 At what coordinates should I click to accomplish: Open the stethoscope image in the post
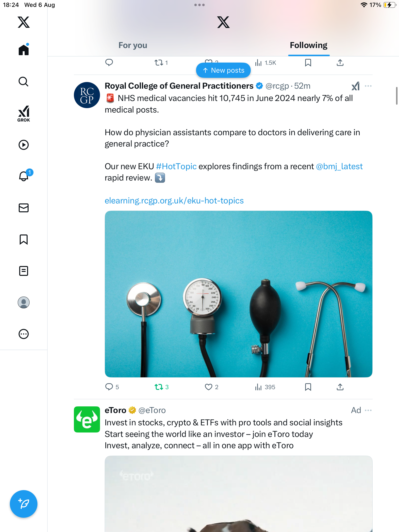coord(238,294)
